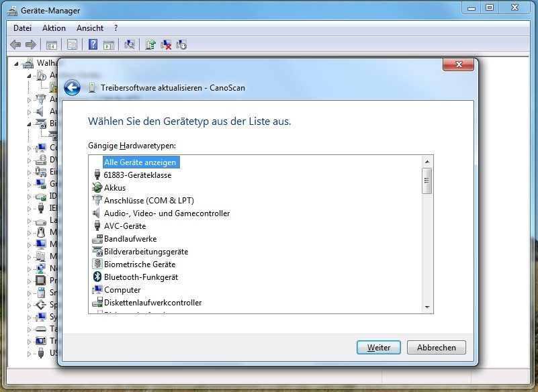Click the disable device toolbar icon
Image resolution: width=538 pixels, height=392 pixels.
pyautogui.click(x=181, y=44)
